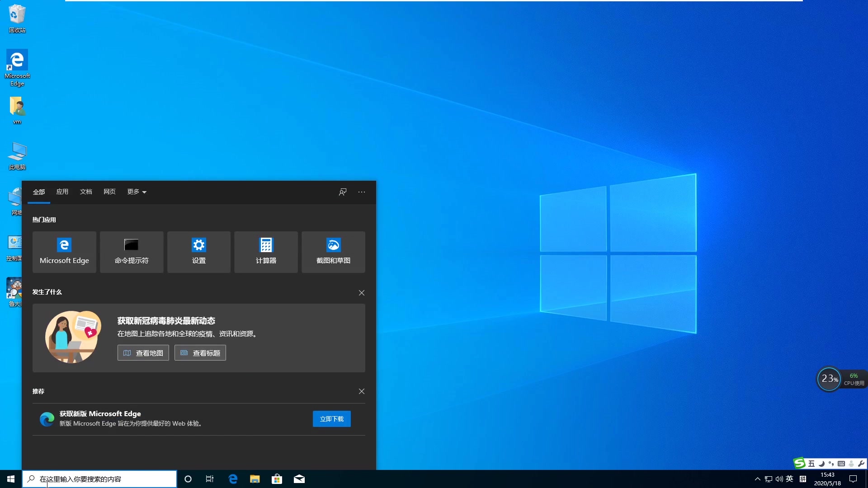
Task: Open the 截图和草图 tile
Action: (333, 252)
